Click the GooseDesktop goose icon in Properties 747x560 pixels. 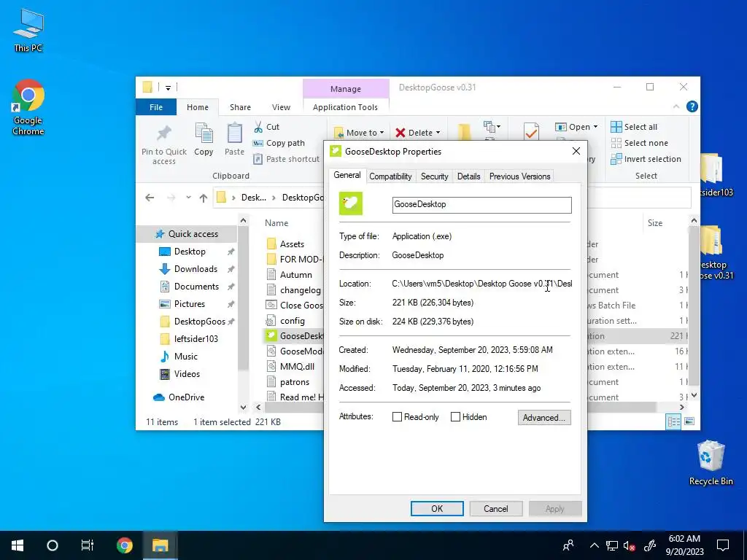(x=351, y=203)
